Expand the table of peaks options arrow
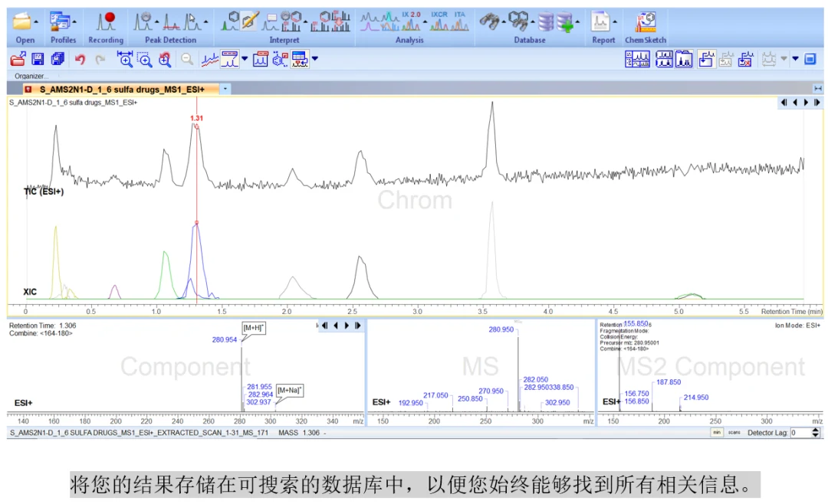The image size is (828, 504). 315,59
